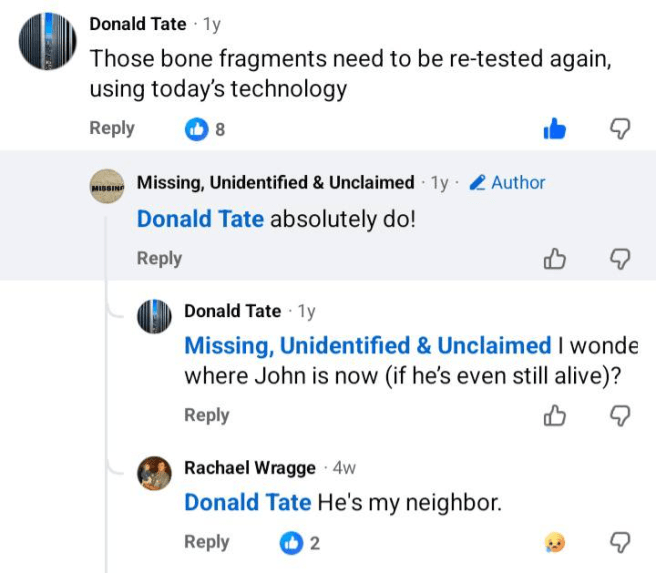Click the emoji reaction on Rachael Wragge's comment
The image size is (656, 573).
click(555, 543)
